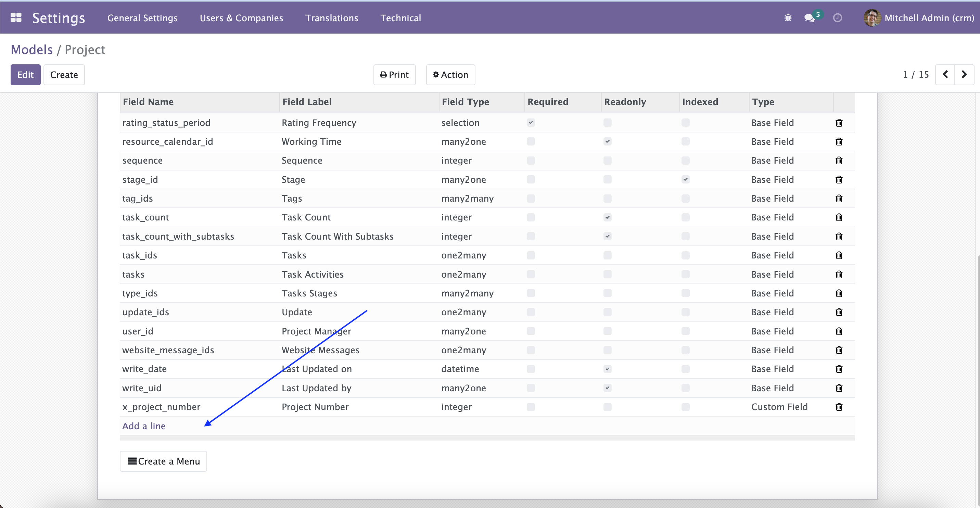Click the Create a Menu button
This screenshot has width=980, height=508.
(x=163, y=461)
